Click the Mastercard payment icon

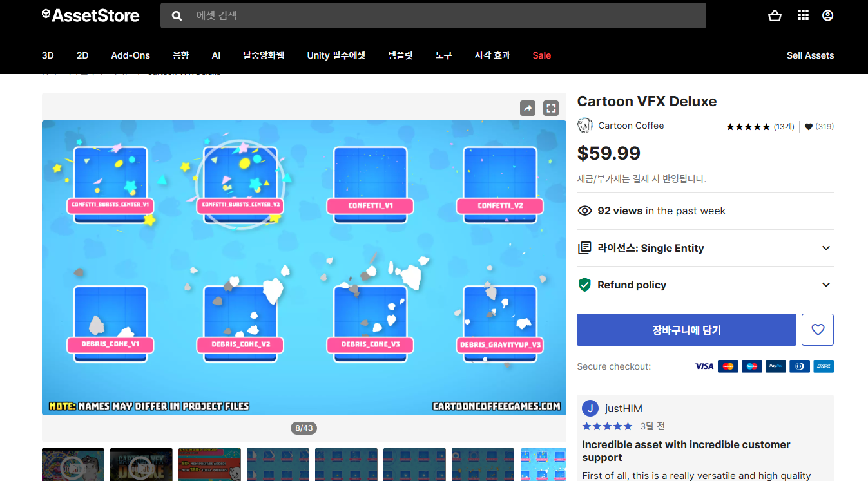(728, 366)
